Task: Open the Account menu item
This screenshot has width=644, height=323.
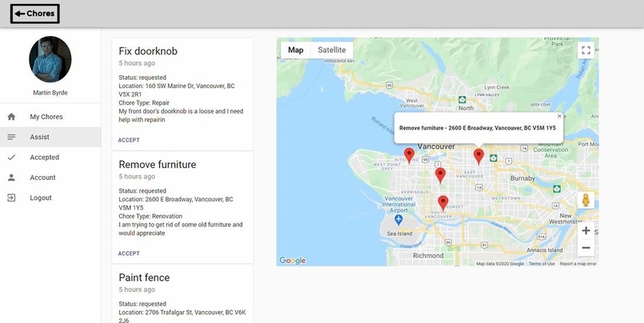Action: (x=50, y=177)
